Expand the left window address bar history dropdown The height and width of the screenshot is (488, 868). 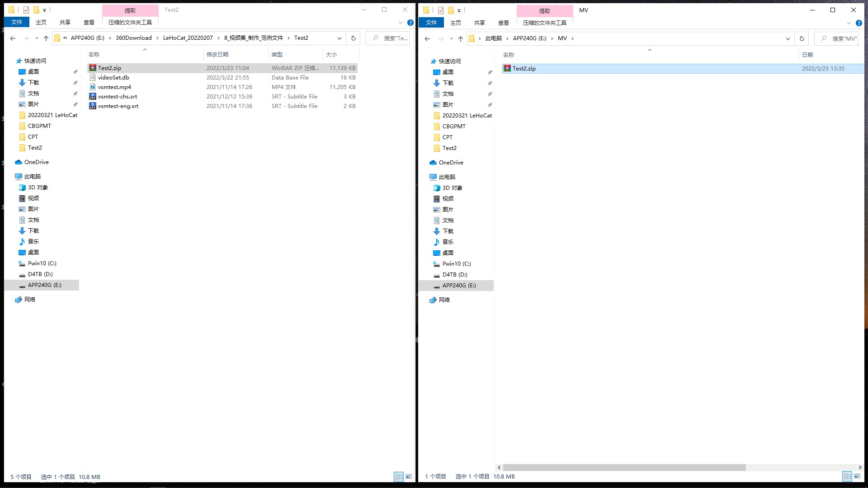click(x=340, y=38)
